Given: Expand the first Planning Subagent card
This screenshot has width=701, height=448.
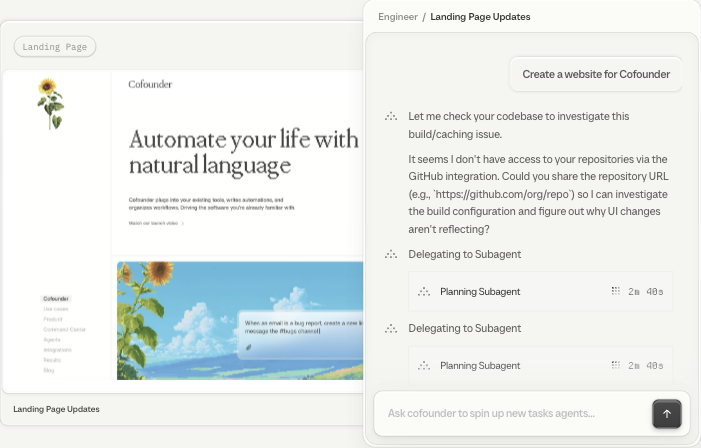Looking at the screenshot, I should point(540,292).
